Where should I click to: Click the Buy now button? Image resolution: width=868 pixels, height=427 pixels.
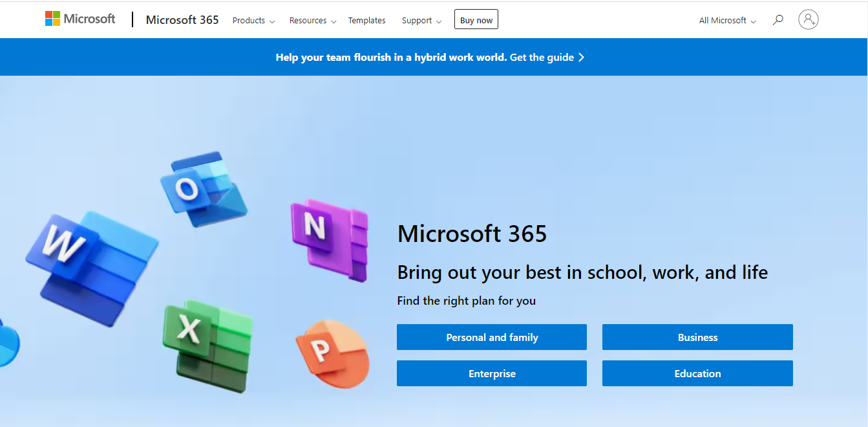click(476, 20)
